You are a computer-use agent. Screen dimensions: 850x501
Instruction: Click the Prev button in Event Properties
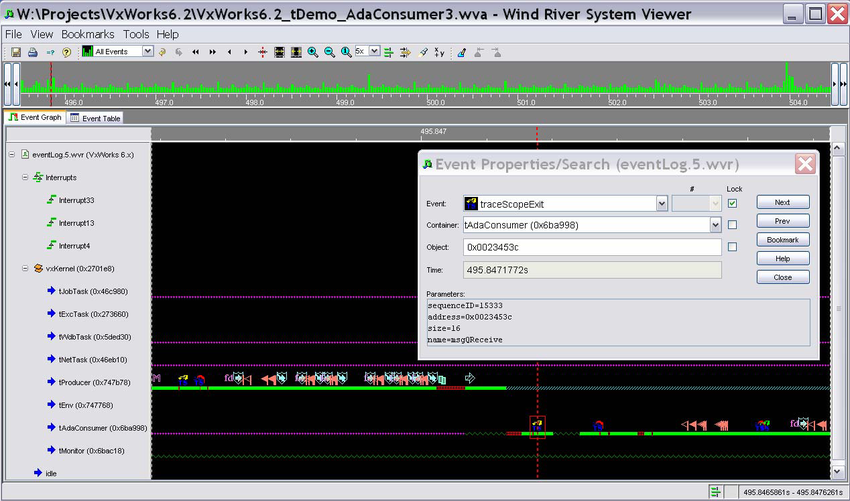tap(783, 221)
